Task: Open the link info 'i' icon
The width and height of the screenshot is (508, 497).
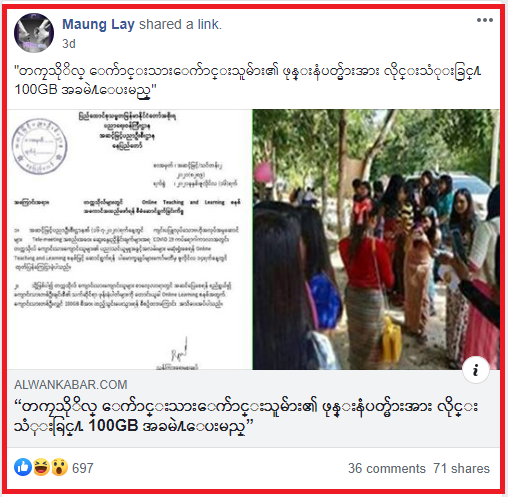Action: pos(476,370)
